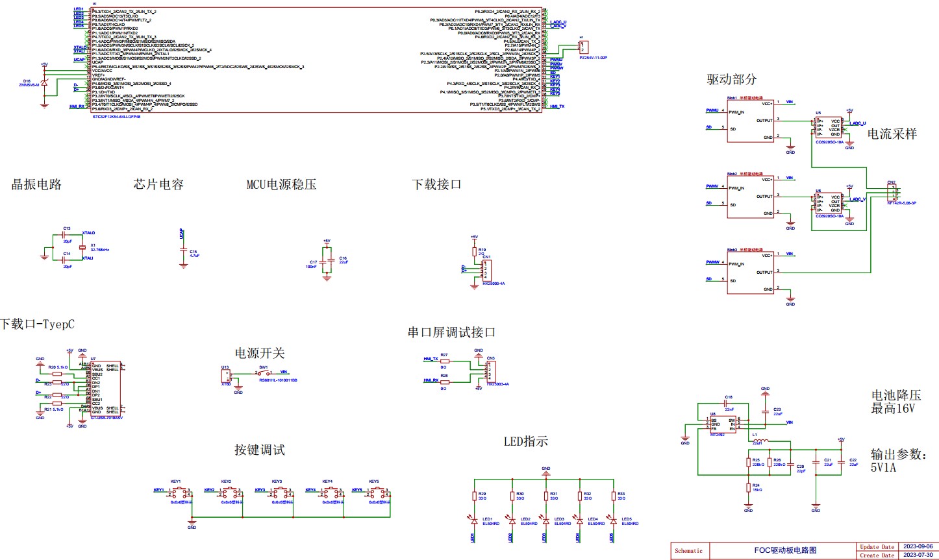Click the Stob2 half-bridge driver block

[x=750, y=196]
